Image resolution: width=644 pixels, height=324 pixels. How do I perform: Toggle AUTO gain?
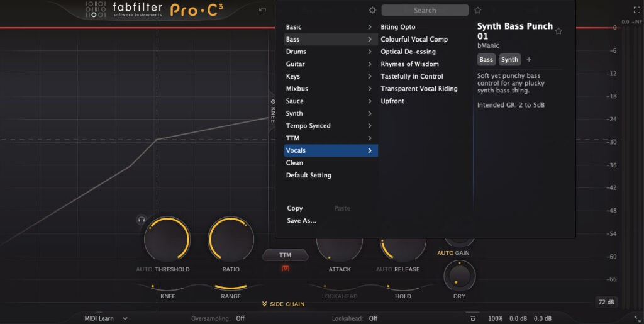coord(445,253)
